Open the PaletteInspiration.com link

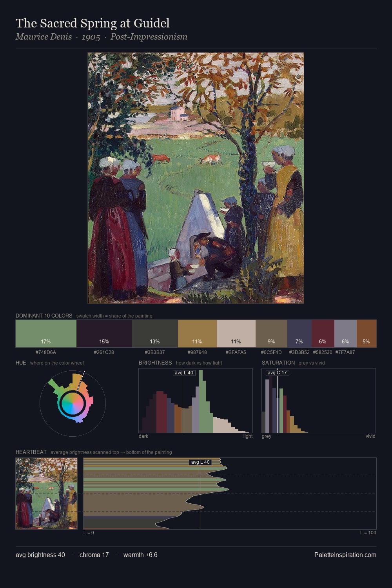pyautogui.click(x=345, y=555)
